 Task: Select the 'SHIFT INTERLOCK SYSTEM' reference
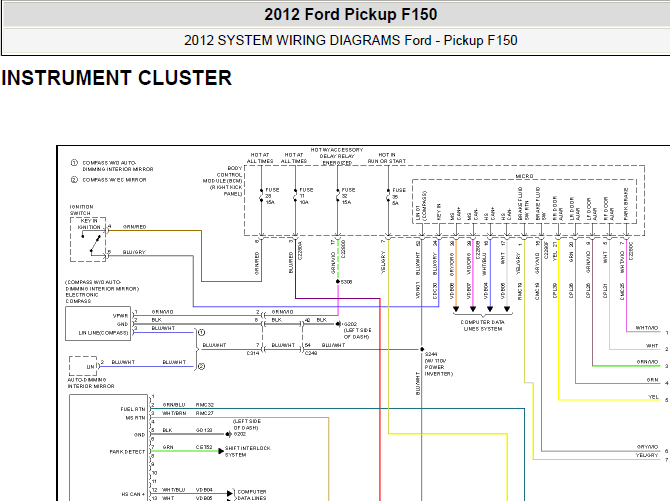click(x=248, y=451)
